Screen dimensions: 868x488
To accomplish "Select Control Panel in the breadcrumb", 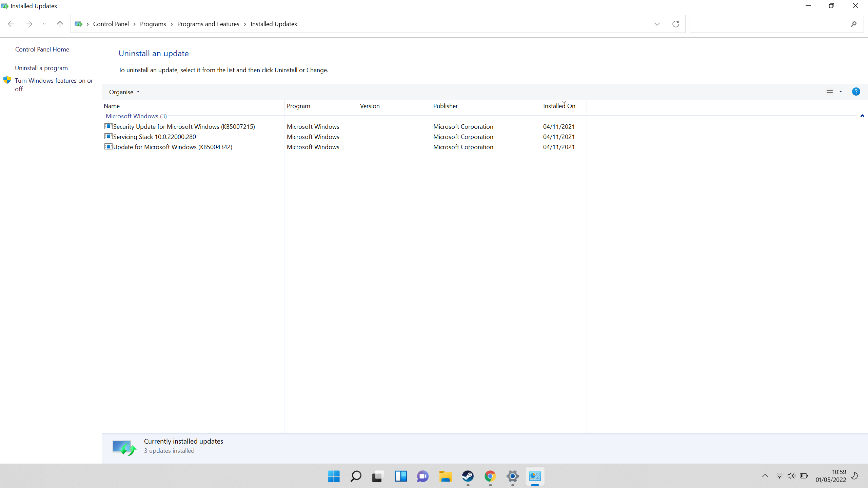I will [x=111, y=24].
